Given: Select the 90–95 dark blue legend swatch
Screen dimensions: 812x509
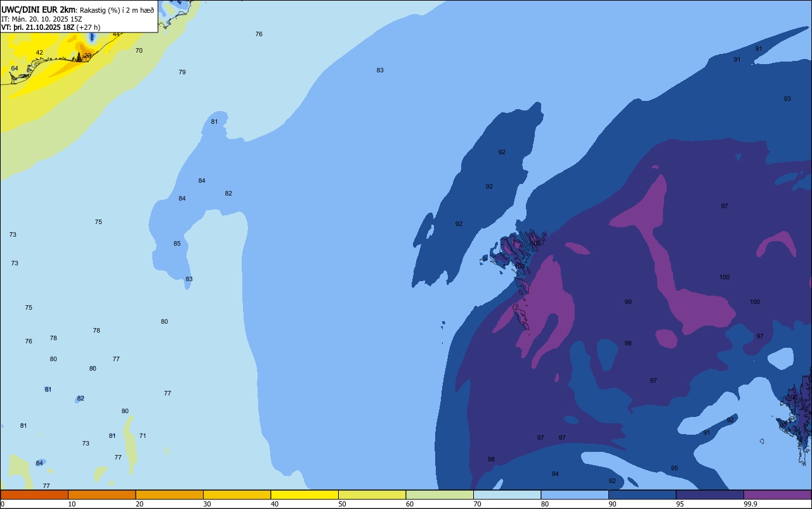Looking at the screenshot, I should tap(642, 494).
